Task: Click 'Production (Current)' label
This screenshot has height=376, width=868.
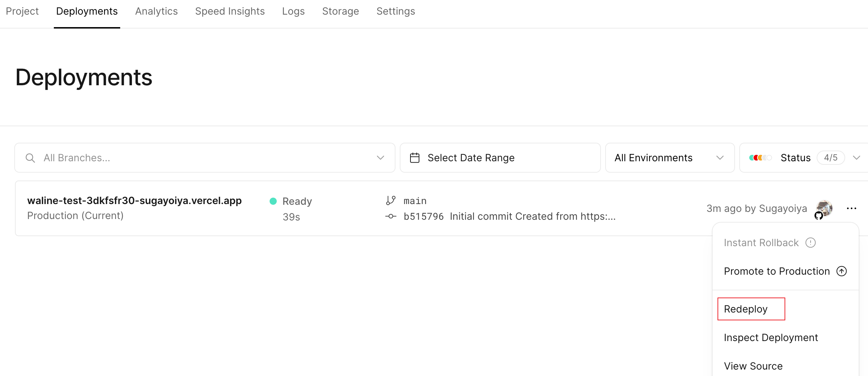Action: tap(75, 215)
